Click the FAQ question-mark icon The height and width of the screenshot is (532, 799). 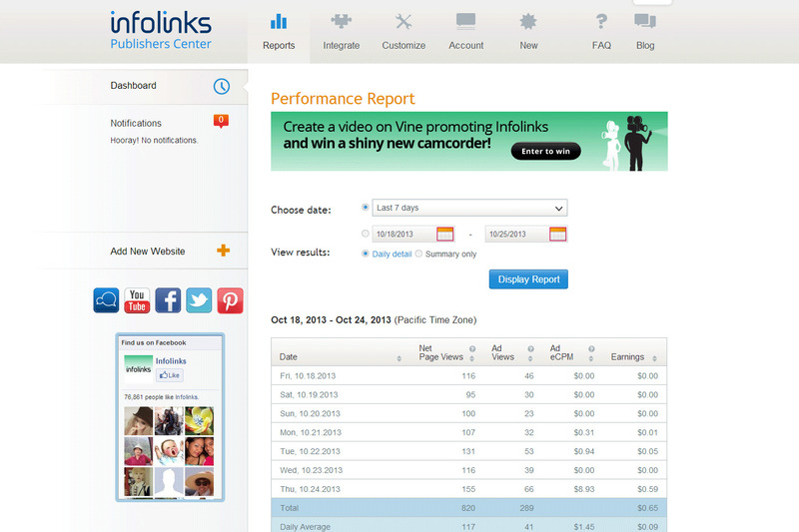click(601, 22)
